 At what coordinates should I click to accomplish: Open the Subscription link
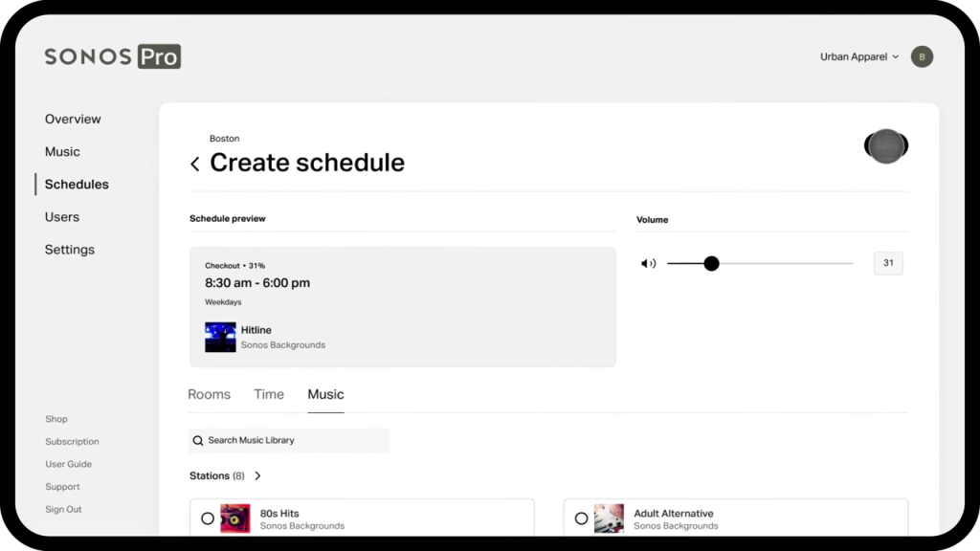pyautogui.click(x=72, y=442)
